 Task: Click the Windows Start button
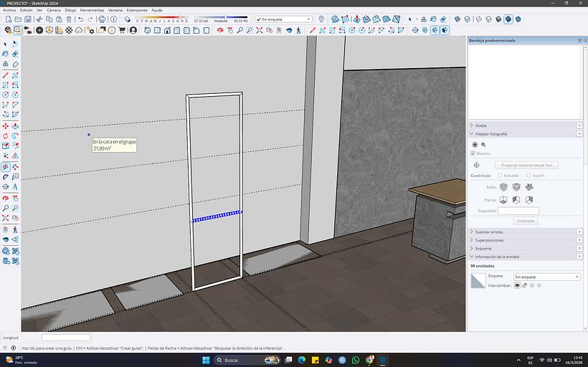tap(206, 360)
